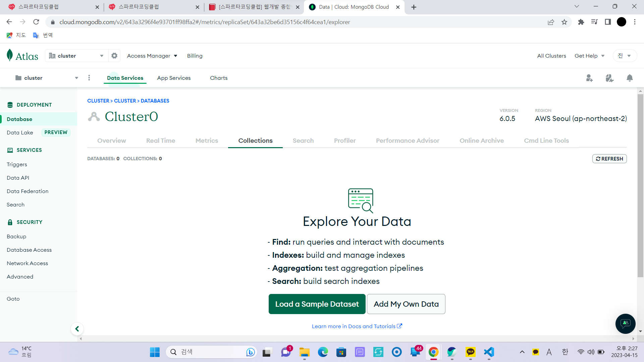
Task: Open organization settings gear icon
Action: pos(114,56)
